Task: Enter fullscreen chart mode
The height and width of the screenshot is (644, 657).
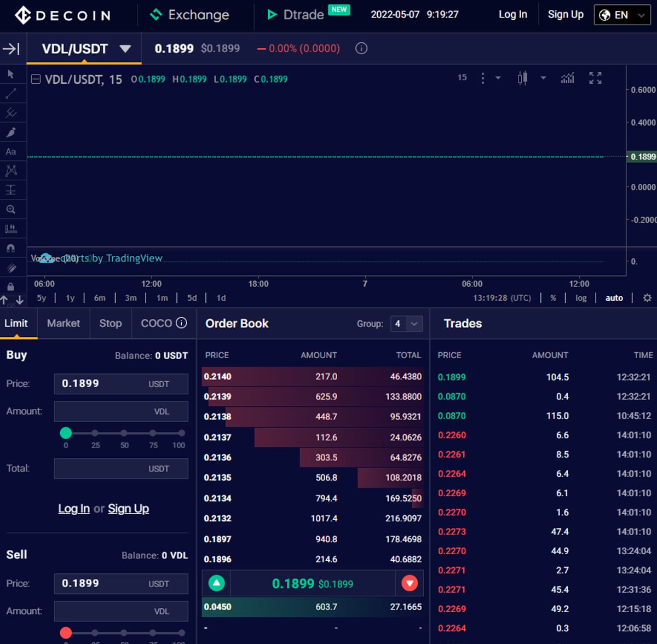Action: pyautogui.click(x=595, y=78)
